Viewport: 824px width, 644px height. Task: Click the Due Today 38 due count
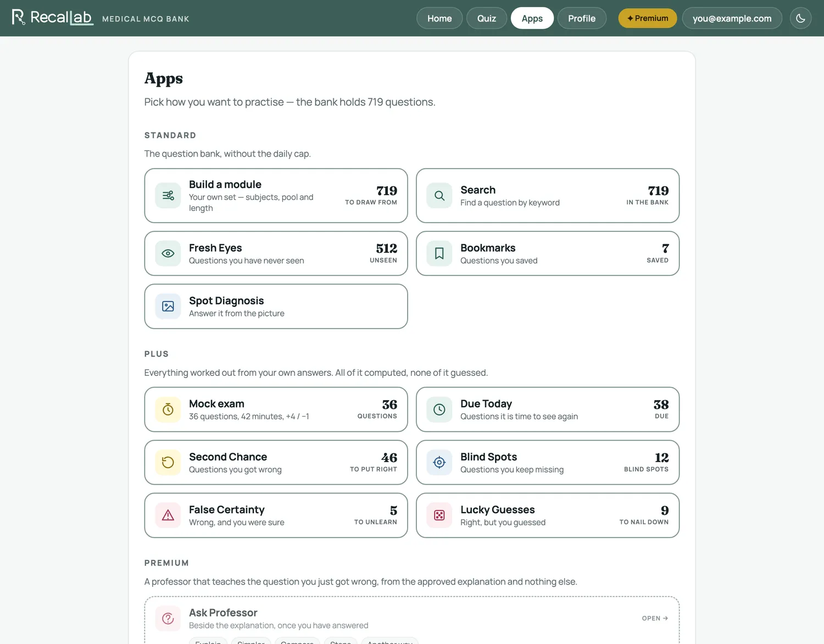pos(661,409)
